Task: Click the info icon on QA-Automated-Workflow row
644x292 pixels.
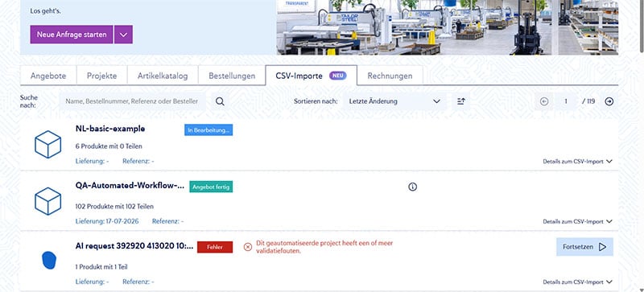Action: pos(413,187)
